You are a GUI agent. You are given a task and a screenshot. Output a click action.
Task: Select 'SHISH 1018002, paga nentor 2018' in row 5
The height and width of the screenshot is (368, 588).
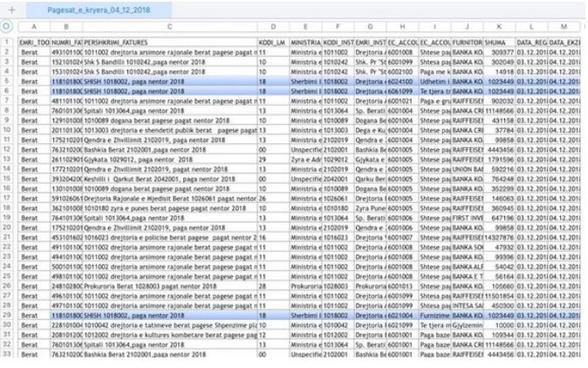pyautogui.click(x=169, y=81)
